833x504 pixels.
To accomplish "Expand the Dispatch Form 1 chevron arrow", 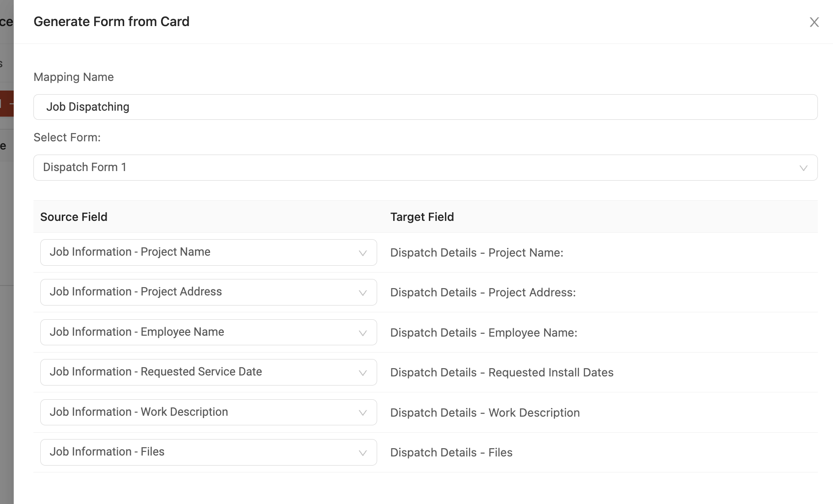I will point(803,168).
